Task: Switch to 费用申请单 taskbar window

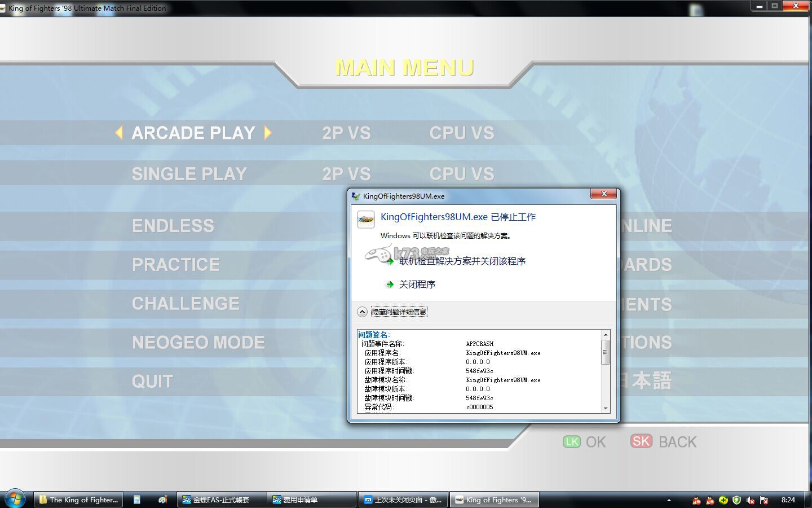Action: [x=311, y=500]
